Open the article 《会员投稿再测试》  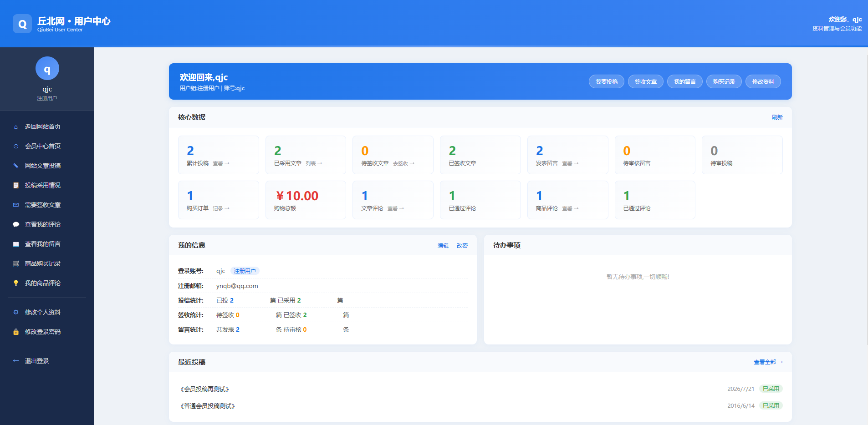point(205,389)
